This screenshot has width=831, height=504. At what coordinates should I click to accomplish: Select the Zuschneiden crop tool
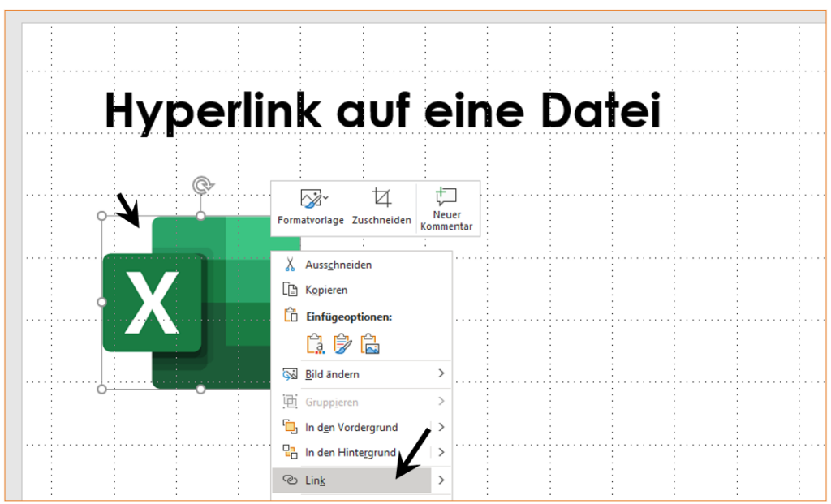[381, 207]
